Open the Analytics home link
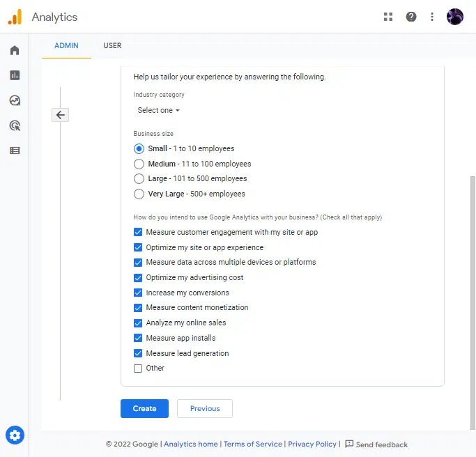Screen dimensions: 476x457 191,444
